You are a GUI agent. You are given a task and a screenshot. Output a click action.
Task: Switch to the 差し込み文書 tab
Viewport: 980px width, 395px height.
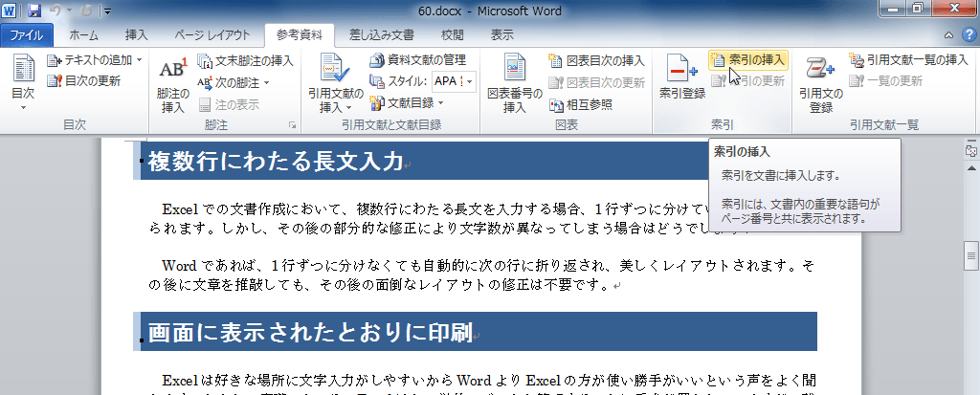pos(381,35)
